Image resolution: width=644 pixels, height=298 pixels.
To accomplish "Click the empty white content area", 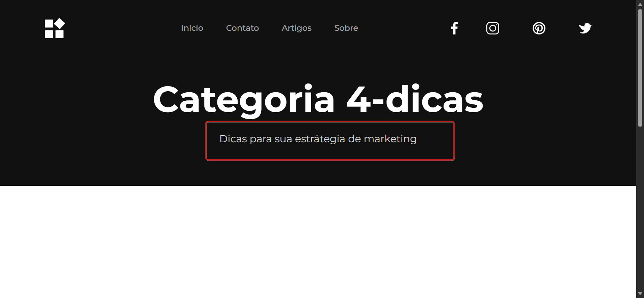I will tap(318, 242).
